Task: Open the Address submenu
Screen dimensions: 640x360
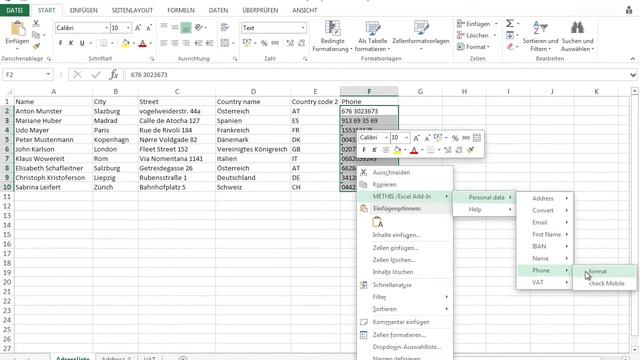Action: click(x=545, y=198)
